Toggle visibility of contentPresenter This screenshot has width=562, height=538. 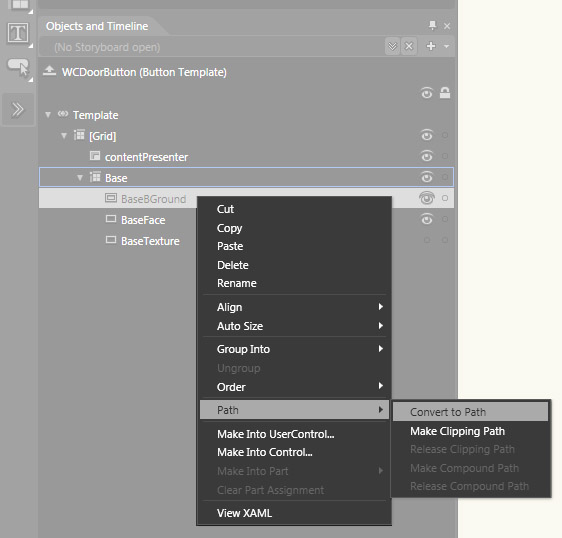(x=427, y=156)
